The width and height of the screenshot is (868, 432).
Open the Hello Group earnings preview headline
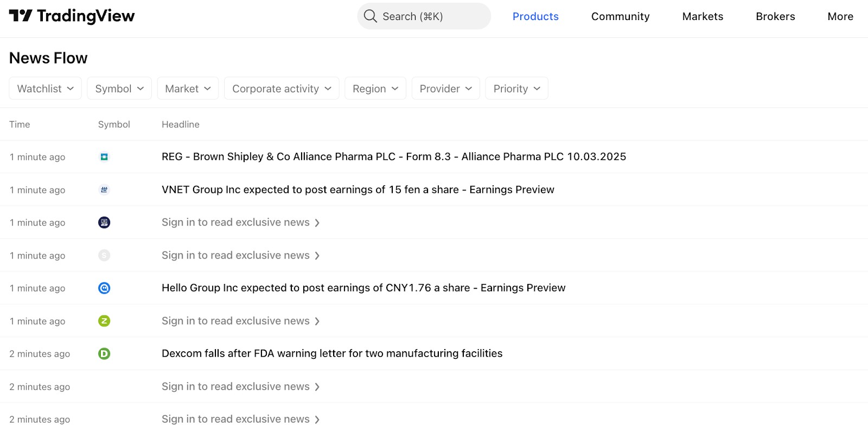tap(363, 288)
